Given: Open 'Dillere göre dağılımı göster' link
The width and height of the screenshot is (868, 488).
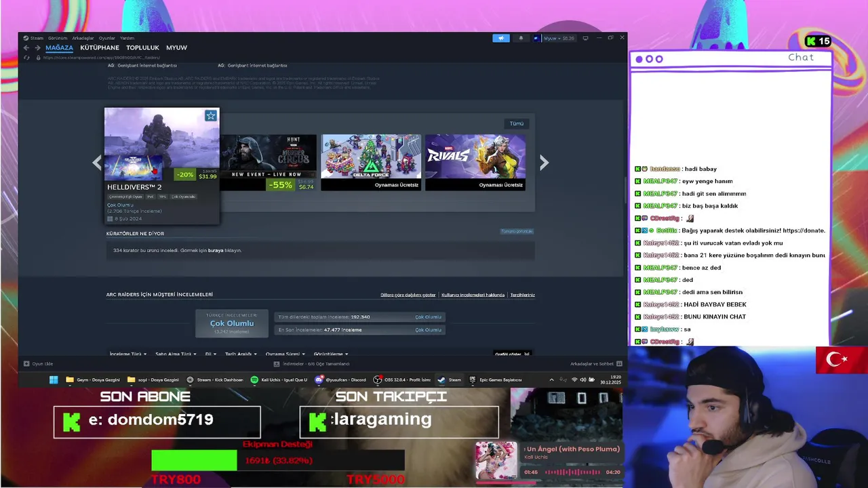Looking at the screenshot, I should tap(408, 295).
